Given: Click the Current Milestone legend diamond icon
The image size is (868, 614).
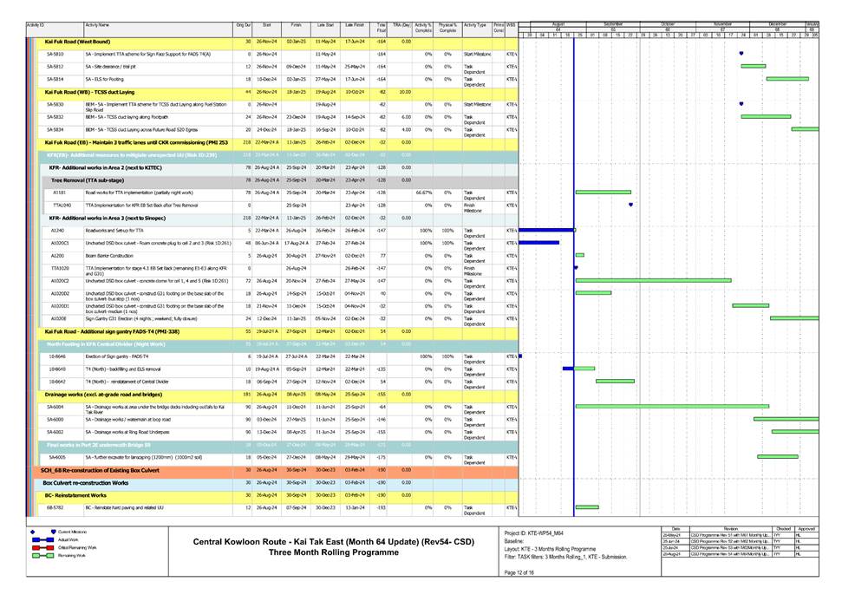Looking at the screenshot, I should (54, 532).
